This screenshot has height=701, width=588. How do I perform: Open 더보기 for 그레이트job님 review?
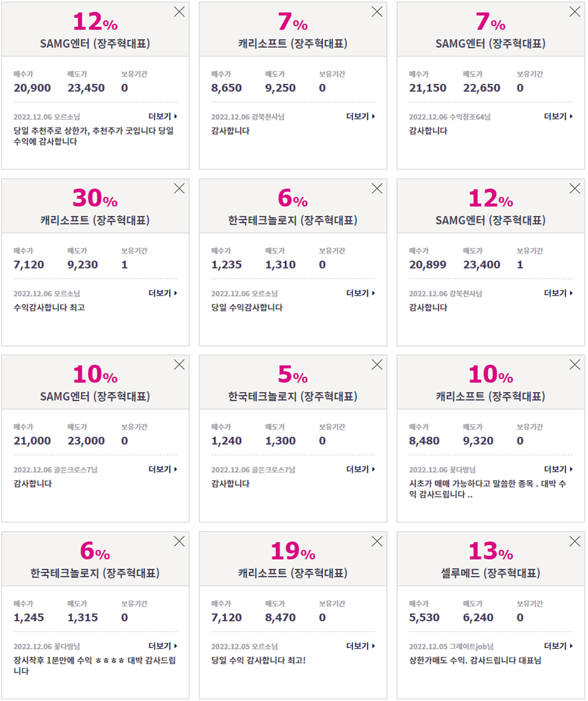tap(558, 646)
